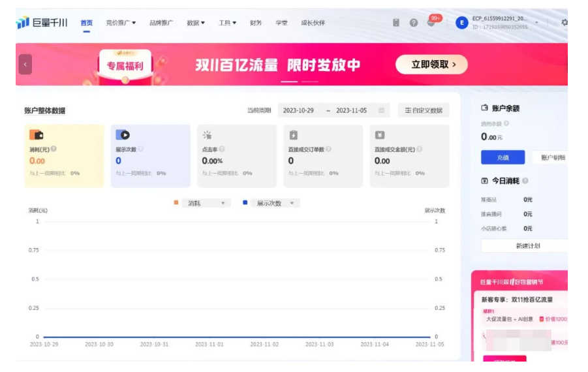Click the 今日消耗 icon
Image resolution: width=588 pixels, height=372 pixels.
pos(484,181)
